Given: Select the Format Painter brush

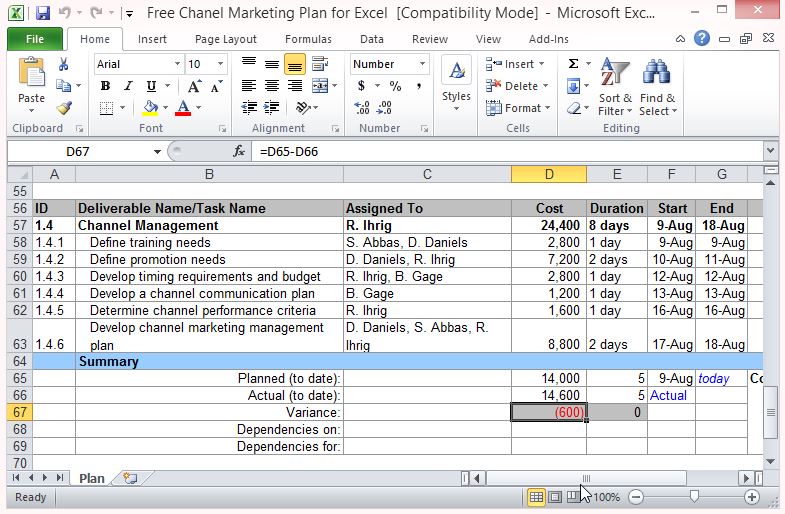Looking at the screenshot, I should [x=64, y=108].
